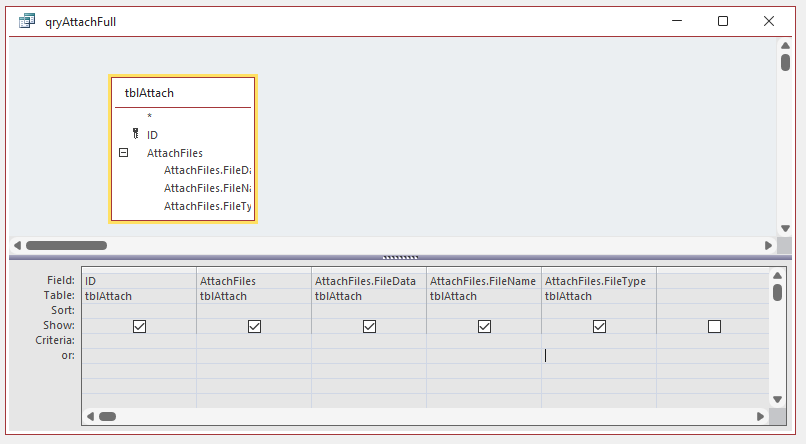Click scroll up arrow of the table pane
Screen dimensions: 806x444
[785, 46]
